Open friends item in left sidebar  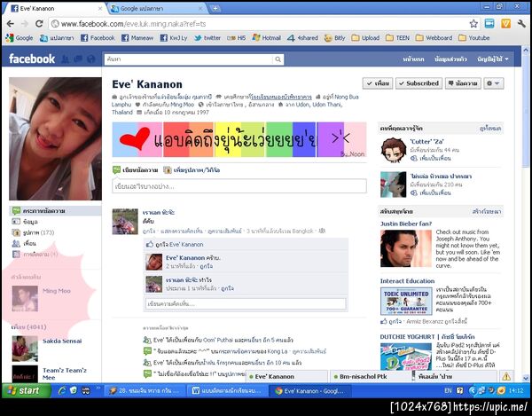(x=24, y=243)
